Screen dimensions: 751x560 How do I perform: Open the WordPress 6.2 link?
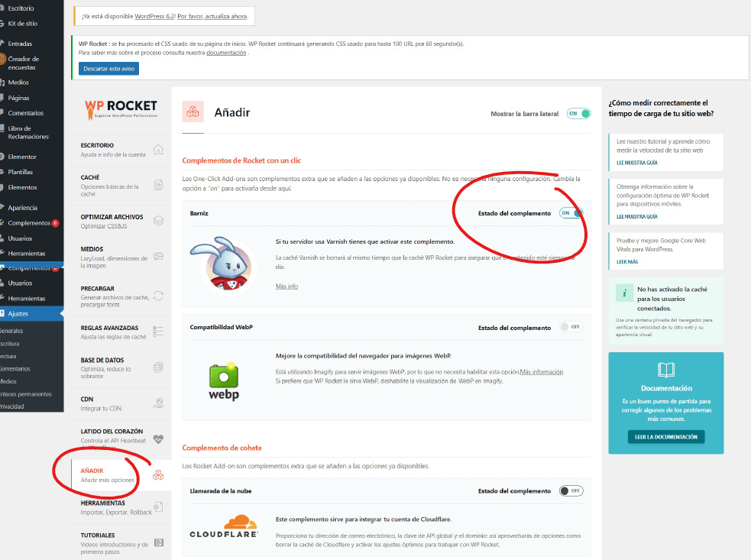coord(155,16)
